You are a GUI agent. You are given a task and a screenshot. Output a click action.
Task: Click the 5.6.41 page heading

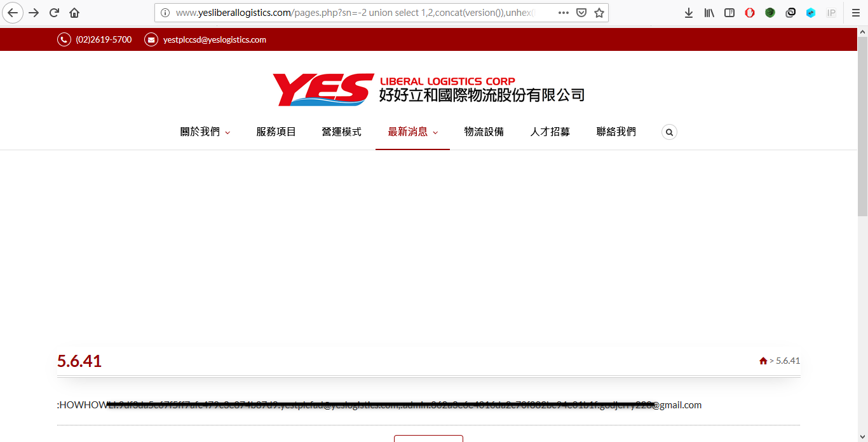pos(79,361)
